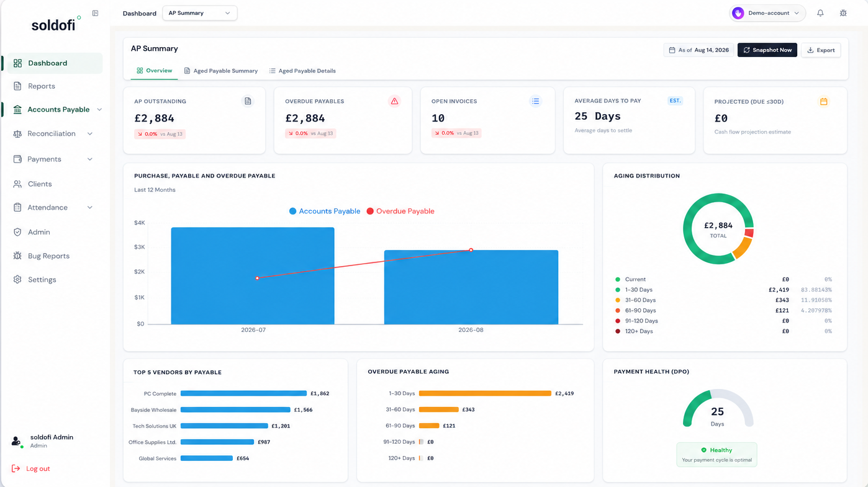Open the AP Summary dropdown

point(199,13)
